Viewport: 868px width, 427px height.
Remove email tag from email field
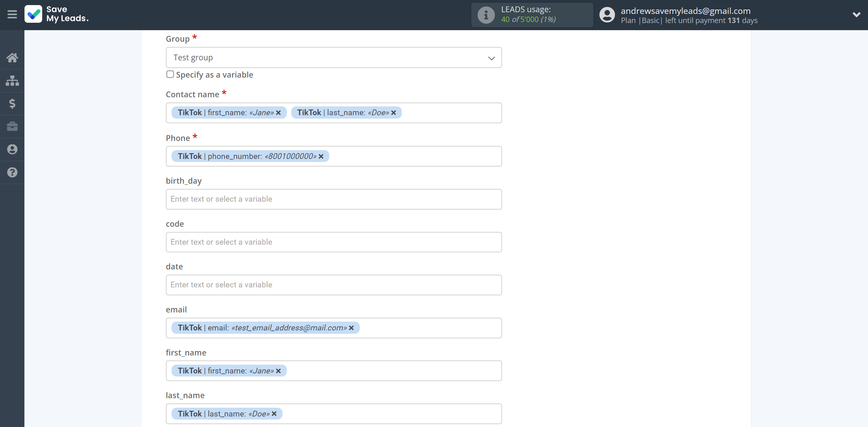coord(352,328)
